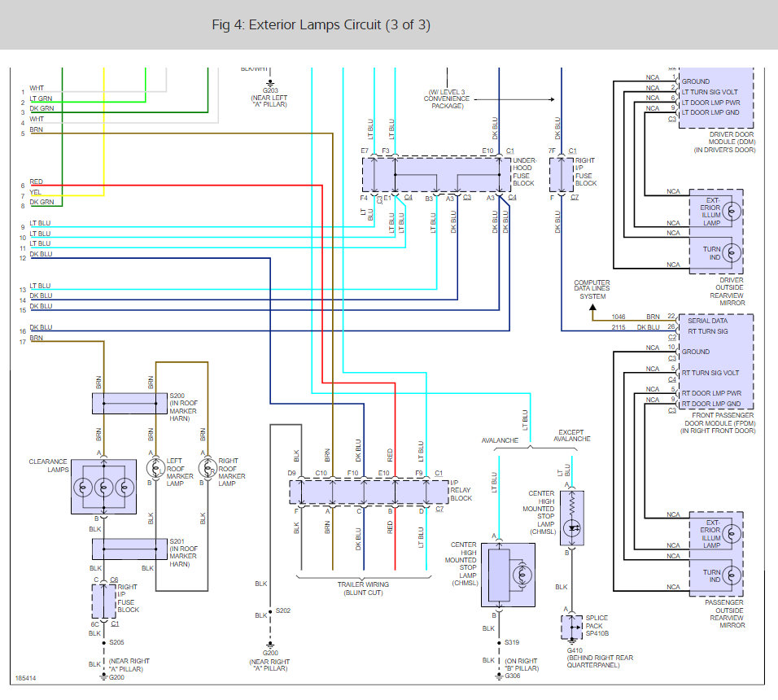Click the Computer Data Lines System label
Image resolution: width=778 pixels, height=700 pixels.
[x=592, y=289]
